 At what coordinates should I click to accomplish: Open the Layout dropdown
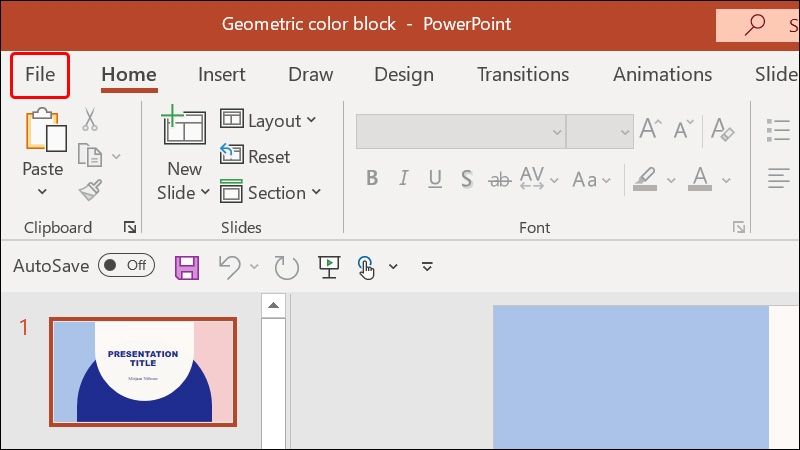(268, 120)
